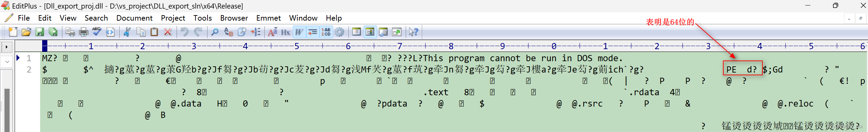The height and width of the screenshot is (132, 868).
Task: Toggle the Document Selector window icon
Action: (356, 32)
